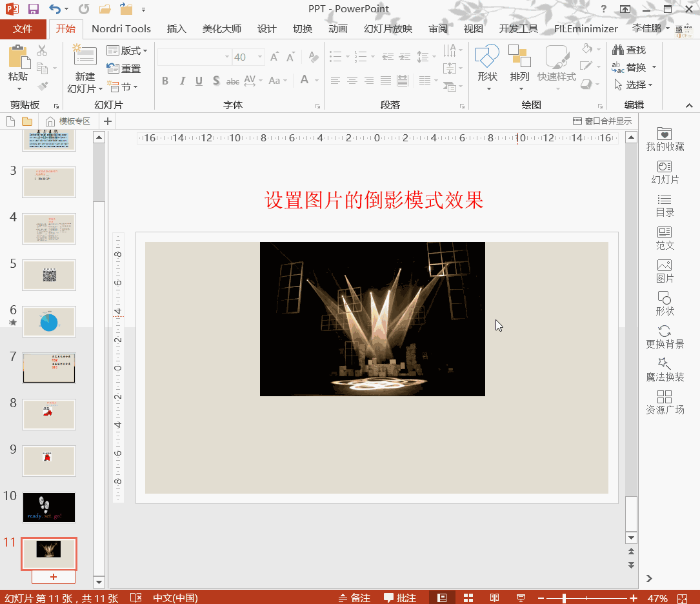Open My Favorites (我的收藏) in side panel
The width and height of the screenshot is (700, 604).
click(x=665, y=140)
